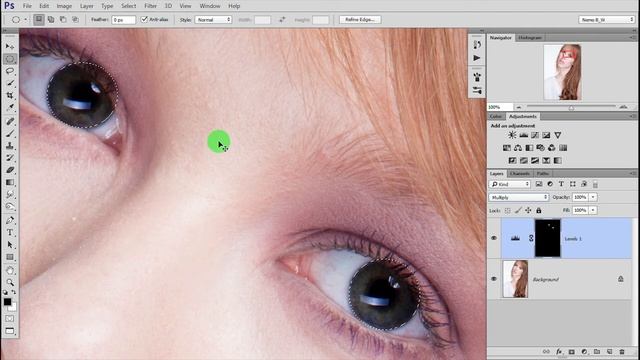Select the Eraser tool

click(10, 170)
